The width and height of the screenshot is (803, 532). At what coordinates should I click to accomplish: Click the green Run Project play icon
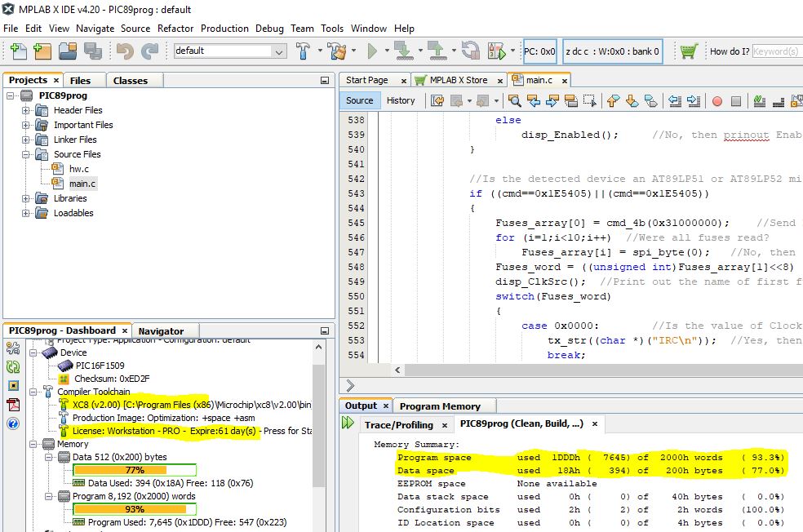point(372,51)
